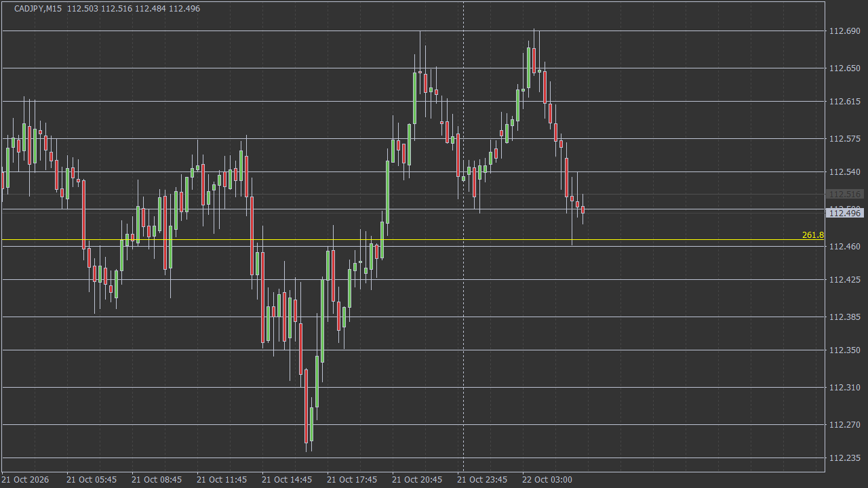Select the 112.575 price scale value
The image size is (868, 488).
click(x=845, y=139)
